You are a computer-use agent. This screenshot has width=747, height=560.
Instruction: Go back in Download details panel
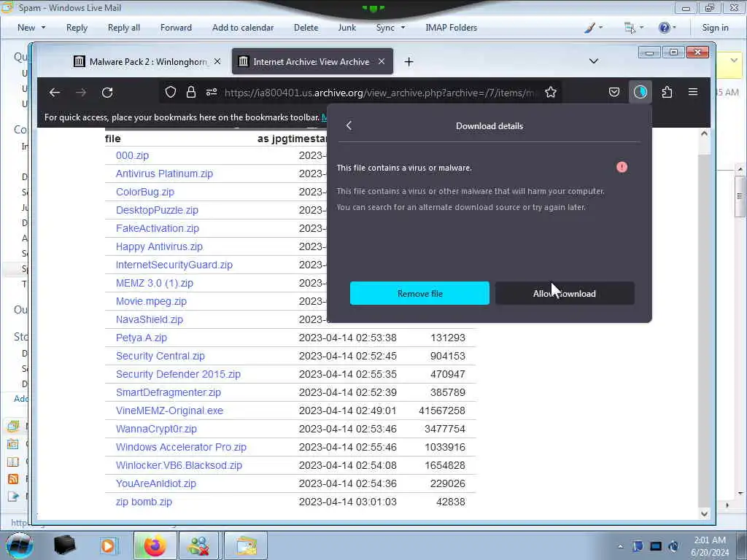pos(349,125)
